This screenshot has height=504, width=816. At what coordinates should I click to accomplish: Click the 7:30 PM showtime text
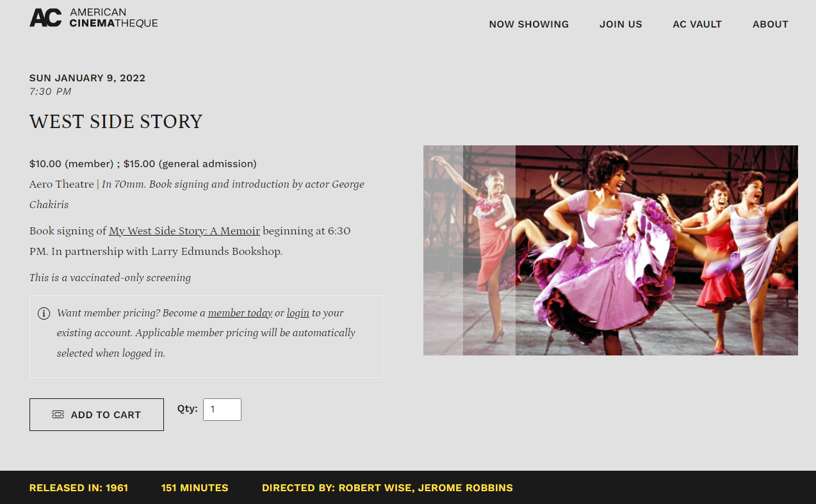click(x=50, y=92)
